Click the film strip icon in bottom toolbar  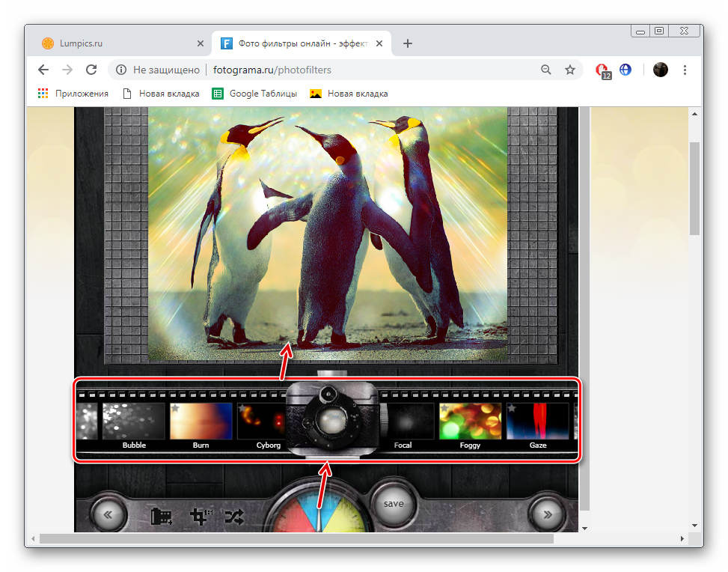(162, 517)
